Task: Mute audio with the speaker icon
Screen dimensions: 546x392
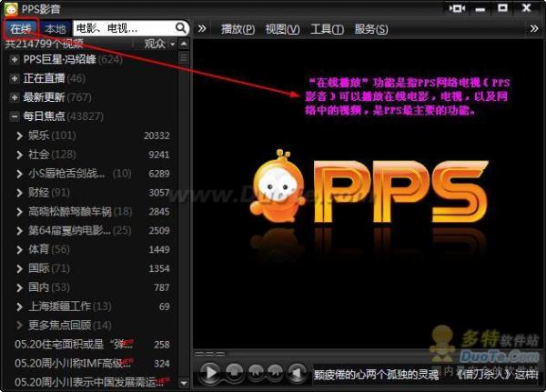Action: pyautogui.click(x=297, y=373)
